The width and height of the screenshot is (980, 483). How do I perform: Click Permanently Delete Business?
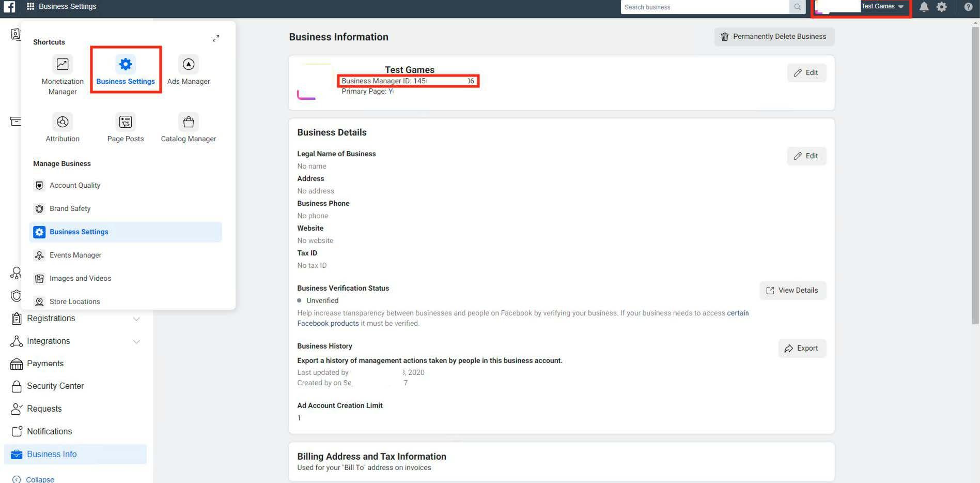pos(773,36)
